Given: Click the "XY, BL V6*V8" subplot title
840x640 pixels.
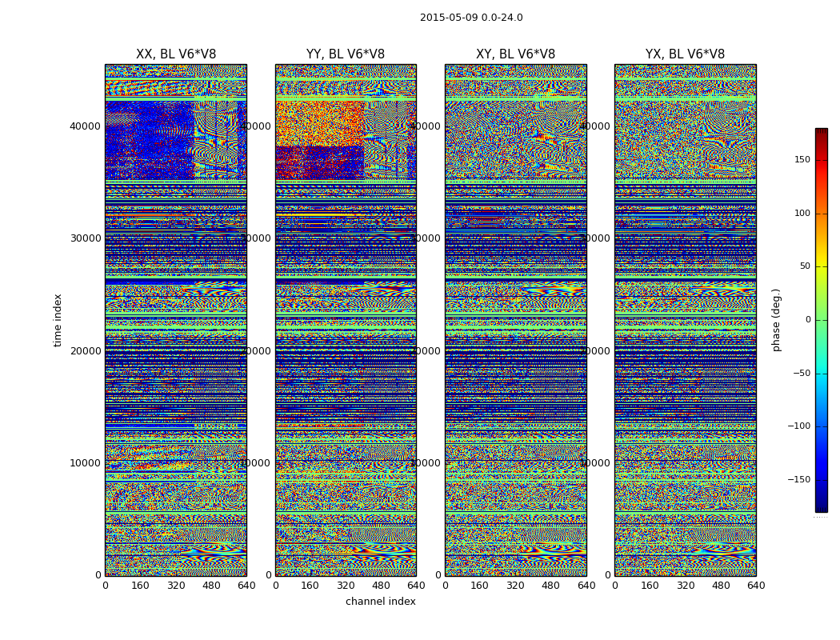Looking at the screenshot, I should 515,54.
